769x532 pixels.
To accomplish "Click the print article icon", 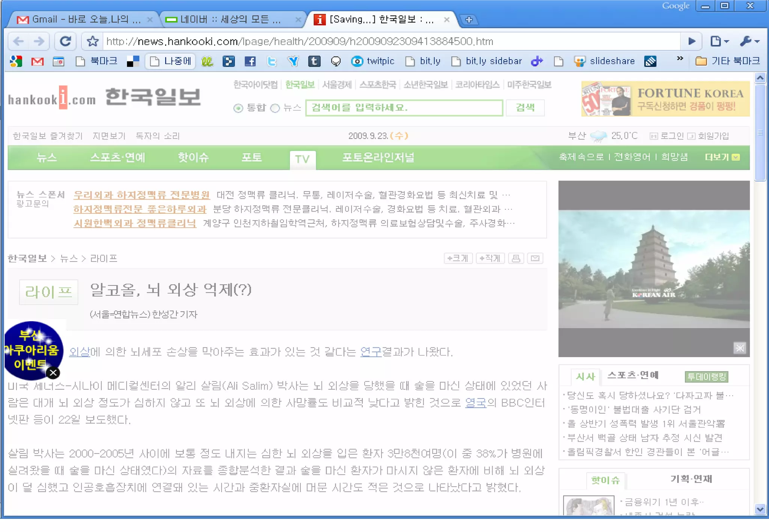I will 516,258.
